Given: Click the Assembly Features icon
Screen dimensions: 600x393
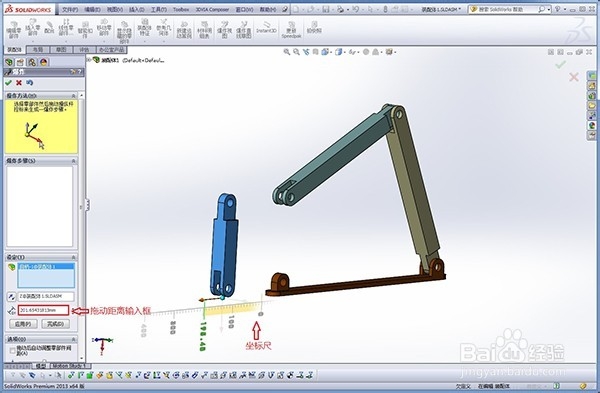Looking at the screenshot, I should point(144,28).
